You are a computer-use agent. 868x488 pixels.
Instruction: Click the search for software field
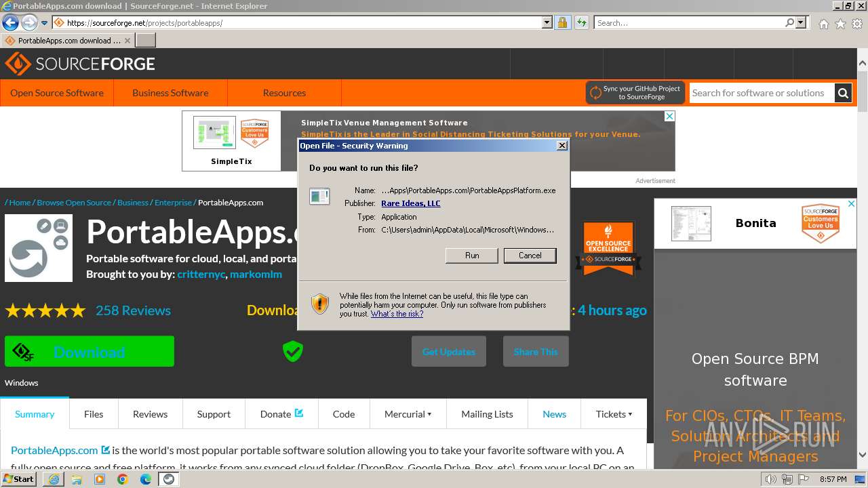click(761, 93)
